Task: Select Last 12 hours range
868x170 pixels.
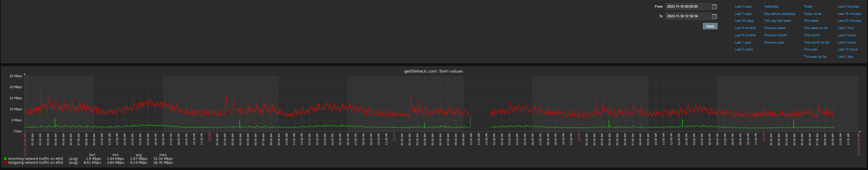Action: (848, 49)
